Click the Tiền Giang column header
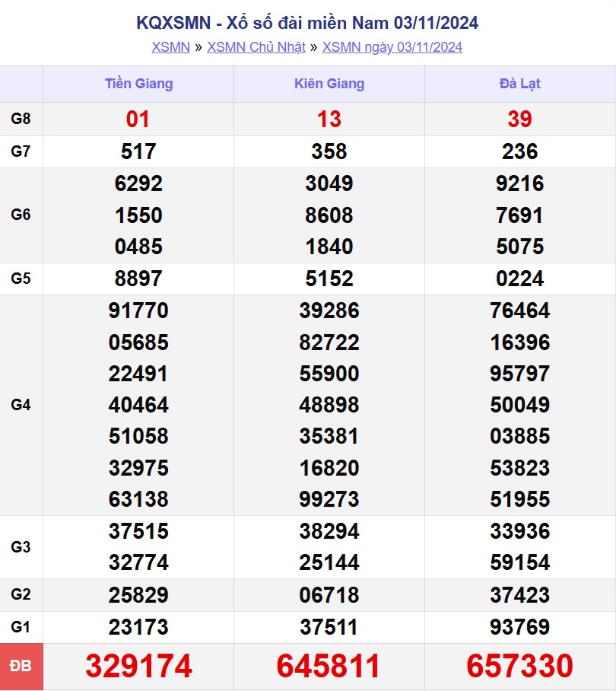Screen dimensions: 616x691 (138, 84)
